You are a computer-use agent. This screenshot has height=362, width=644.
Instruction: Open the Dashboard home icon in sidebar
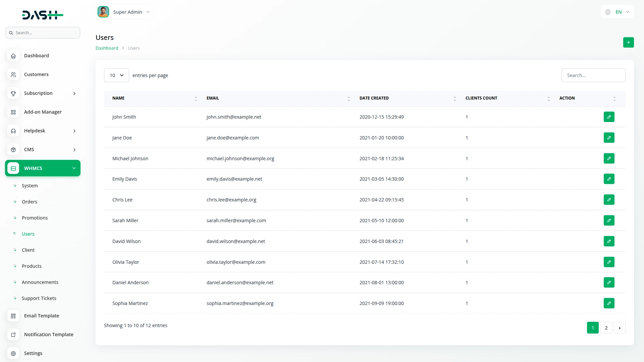click(13, 56)
